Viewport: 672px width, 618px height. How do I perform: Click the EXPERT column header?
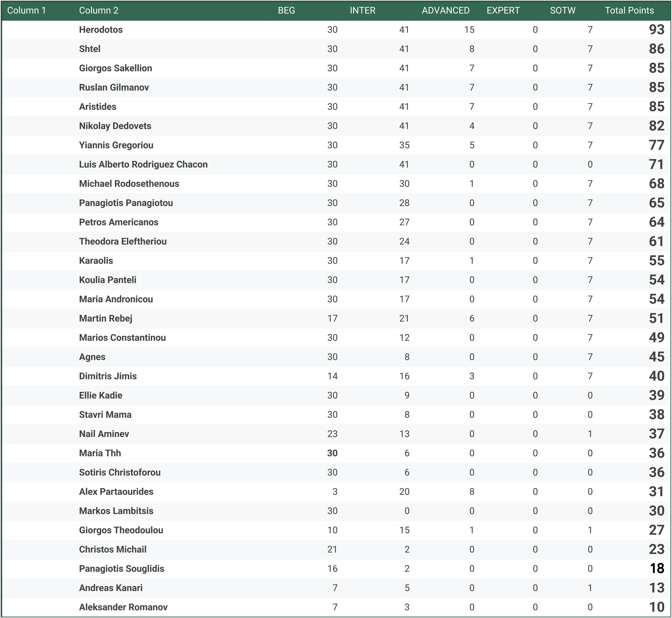pyautogui.click(x=503, y=10)
